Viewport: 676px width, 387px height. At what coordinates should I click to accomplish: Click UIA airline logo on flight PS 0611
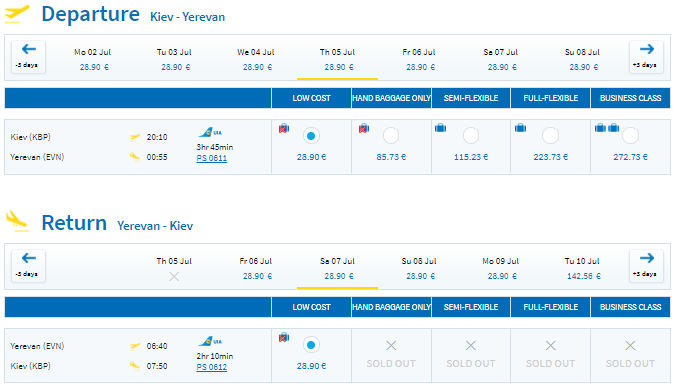point(210,132)
